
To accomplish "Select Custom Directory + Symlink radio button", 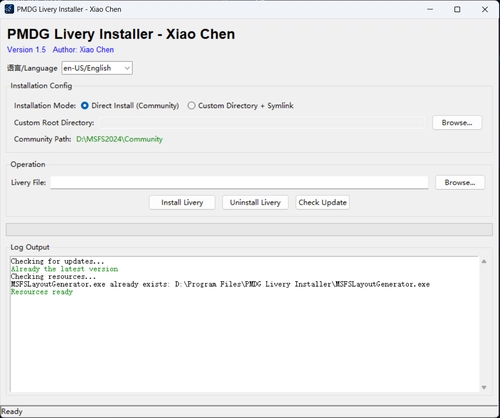I will pos(191,106).
